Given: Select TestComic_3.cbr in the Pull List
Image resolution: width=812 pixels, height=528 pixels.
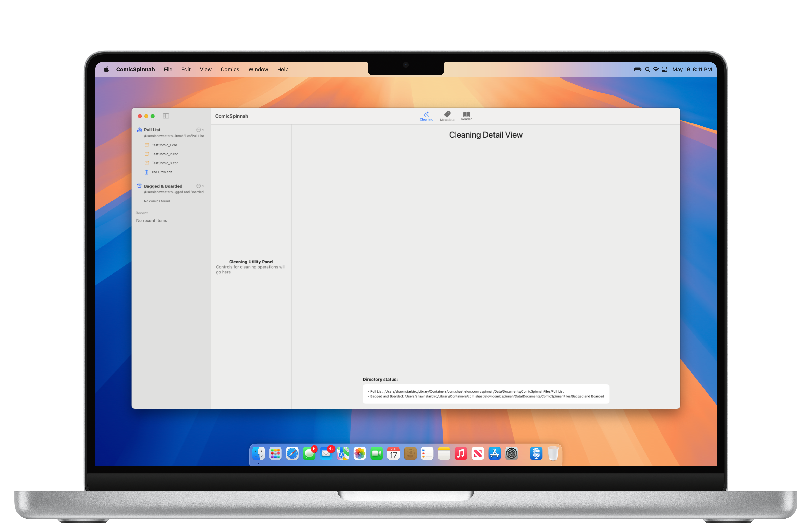Looking at the screenshot, I should click(x=165, y=163).
